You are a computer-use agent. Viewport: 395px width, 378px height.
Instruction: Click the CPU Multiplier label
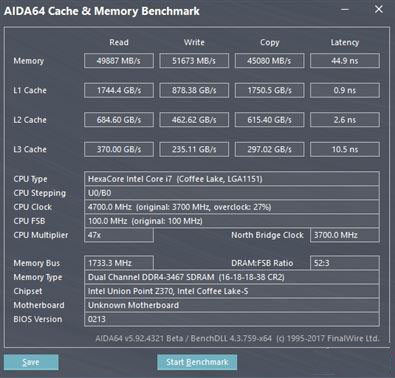click(41, 235)
